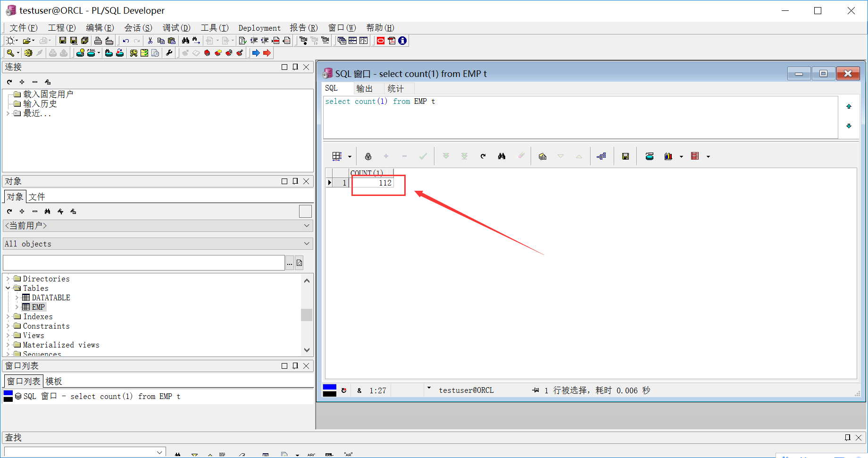The image size is (868, 458).
Task: Click the save floppy icon in result grid toolbar
Action: click(x=626, y=156)
